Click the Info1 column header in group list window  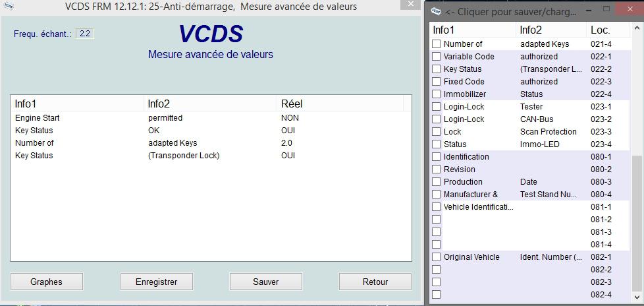coord(473,30)
